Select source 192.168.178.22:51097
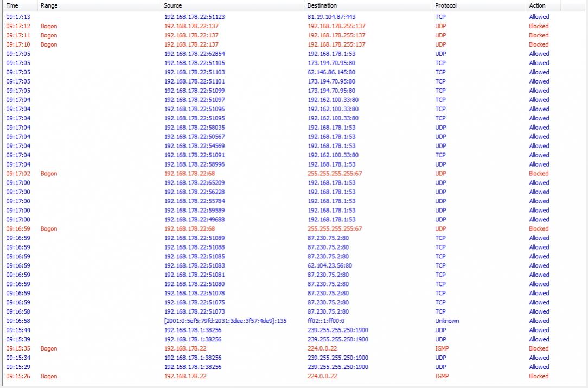 (195, 100)
